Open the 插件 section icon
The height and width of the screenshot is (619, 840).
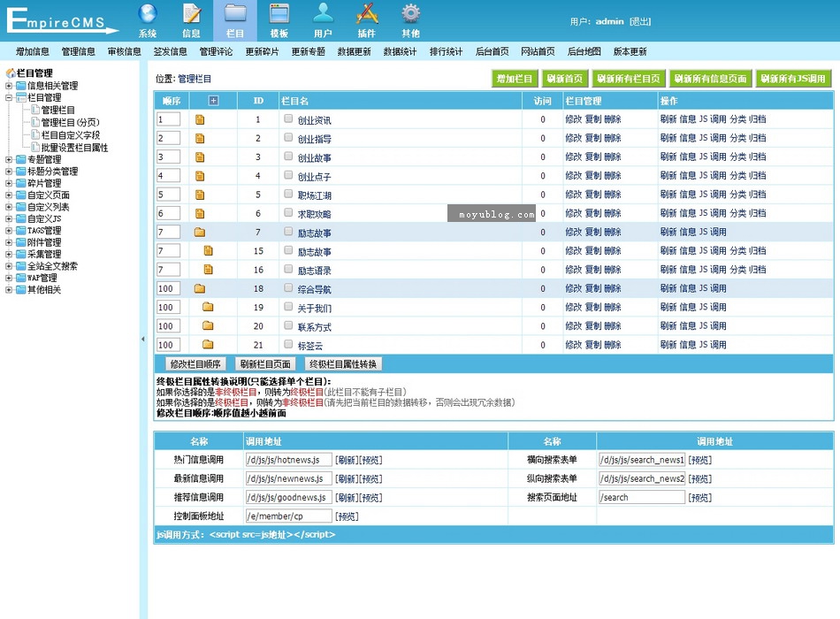click(367, 14)
